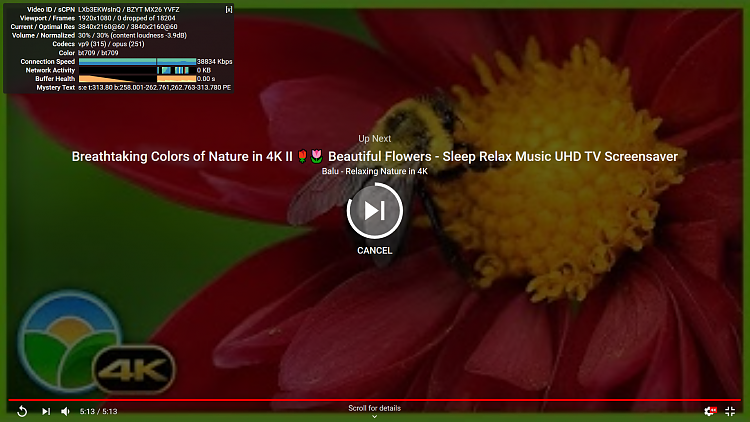The width and height of the screenshot is (750, 422).
Task: Select the volume 30% / 30% value
Action: coord(132,35)
